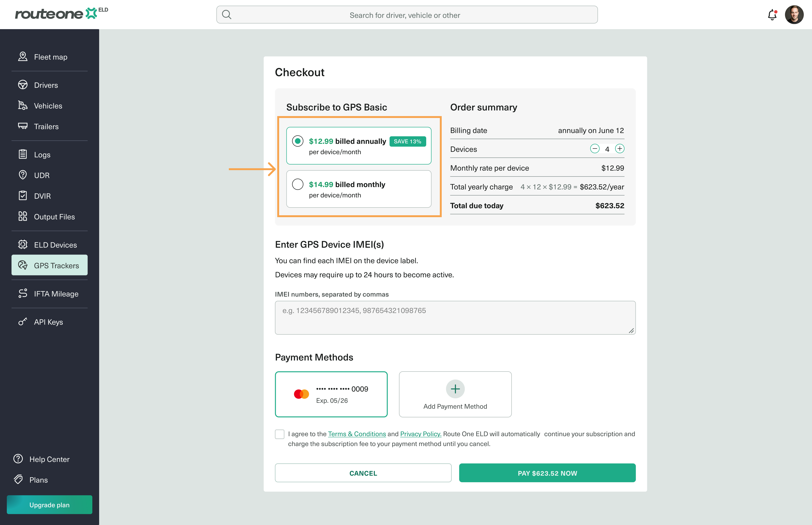Increase device count with plus icon
This screenshot has width=812, height=525.
[620, 149]
